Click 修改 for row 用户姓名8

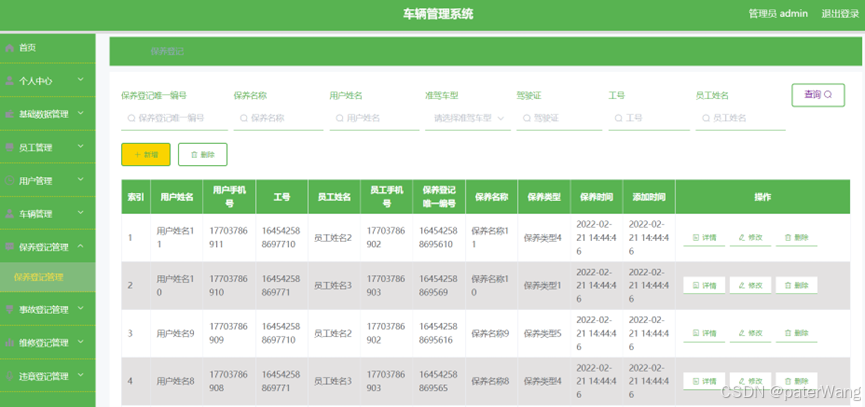[750, 381]
